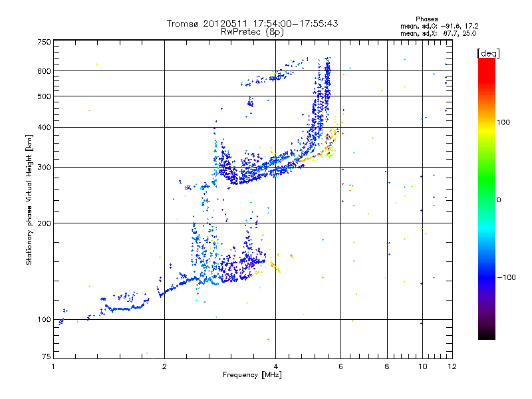532x399 pixels.
Task: Click the y-axis tick label '750'
Action: 44,42
